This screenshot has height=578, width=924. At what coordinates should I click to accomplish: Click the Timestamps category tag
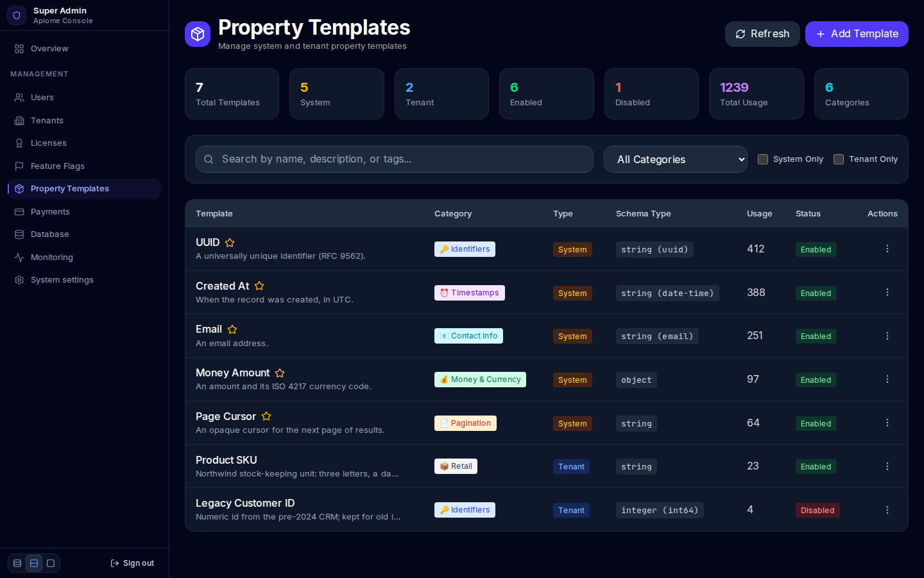coord(470,293)
